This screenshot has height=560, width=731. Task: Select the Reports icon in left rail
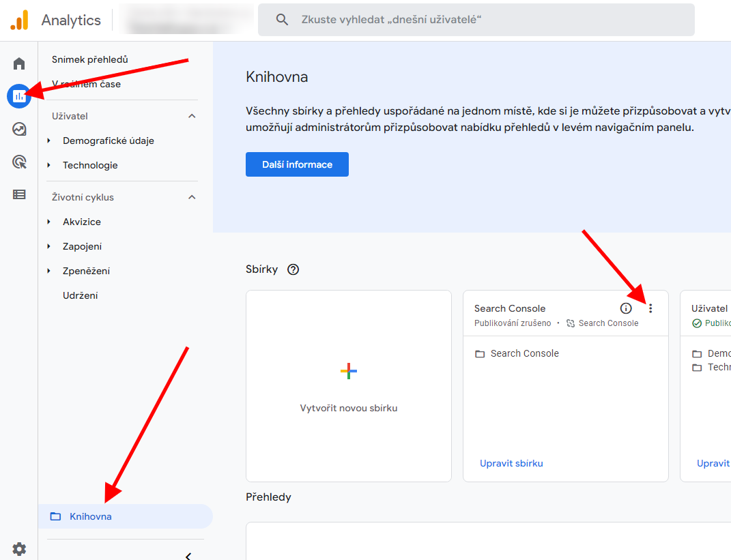click(19, 96)
